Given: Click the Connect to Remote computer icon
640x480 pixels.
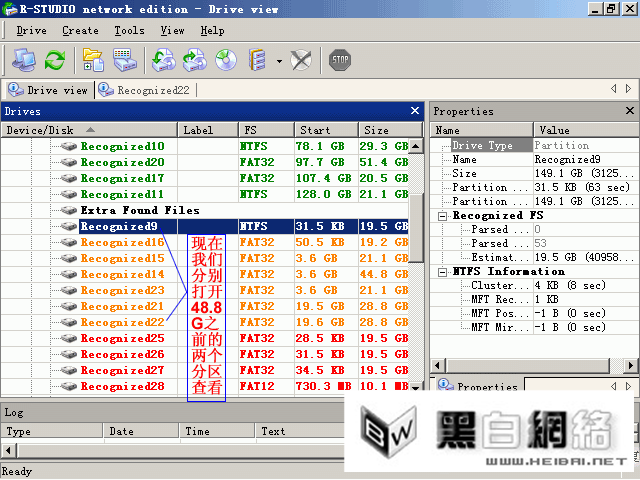Looking at the screenshot, I should point(24,61).
